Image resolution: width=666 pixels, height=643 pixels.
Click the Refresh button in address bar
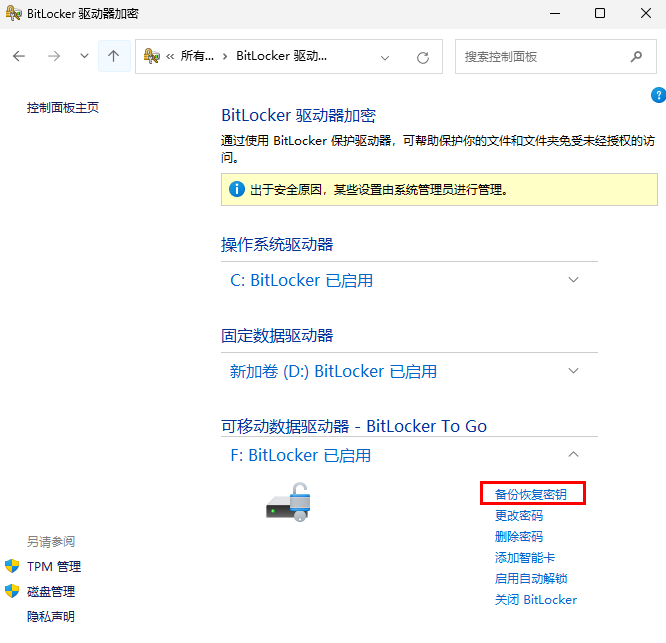[x=423, y=57]
